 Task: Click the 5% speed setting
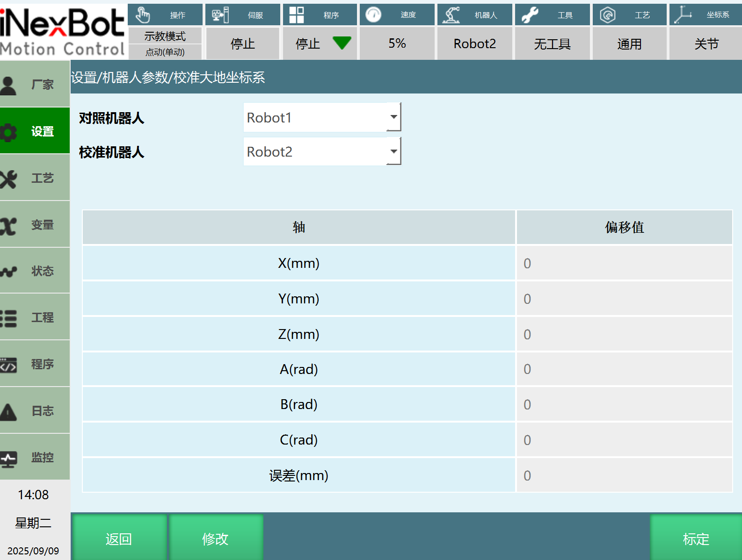point(397,44)
